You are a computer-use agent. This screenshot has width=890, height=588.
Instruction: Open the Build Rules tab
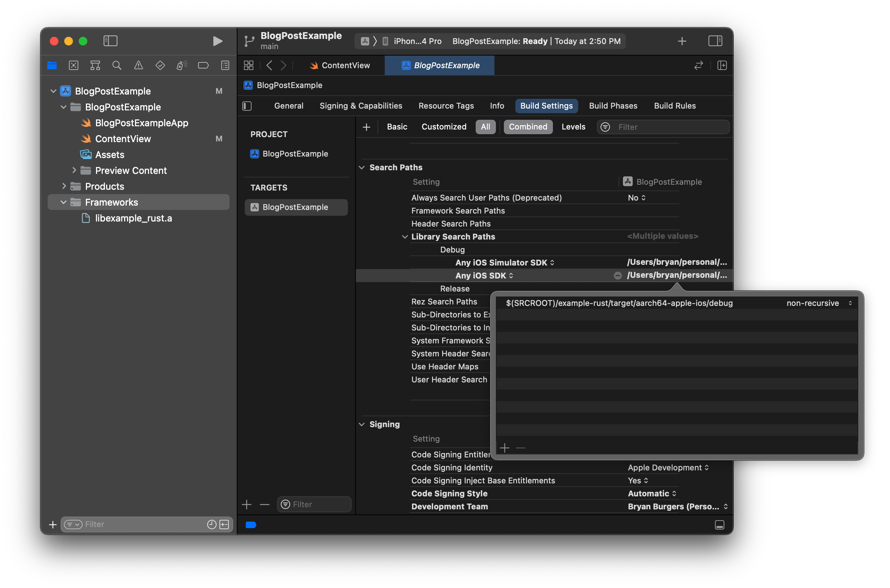(x=674, y=106)
